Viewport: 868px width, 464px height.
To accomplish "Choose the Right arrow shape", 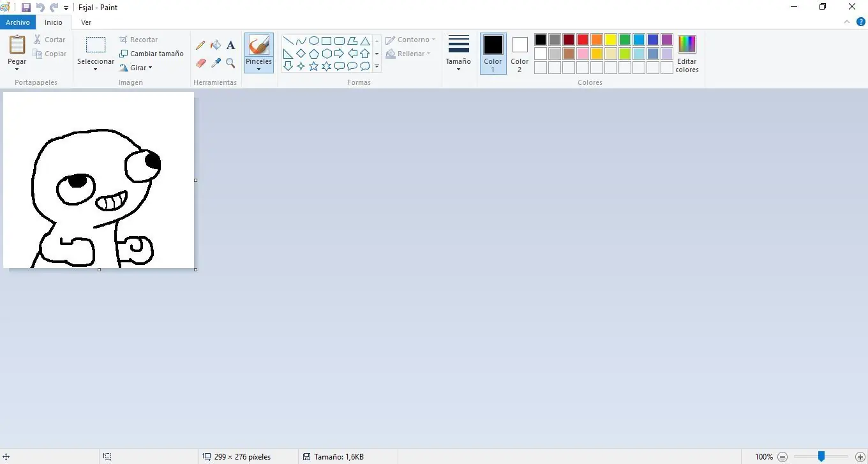I will pyautogui.click(x=340, y=54).
